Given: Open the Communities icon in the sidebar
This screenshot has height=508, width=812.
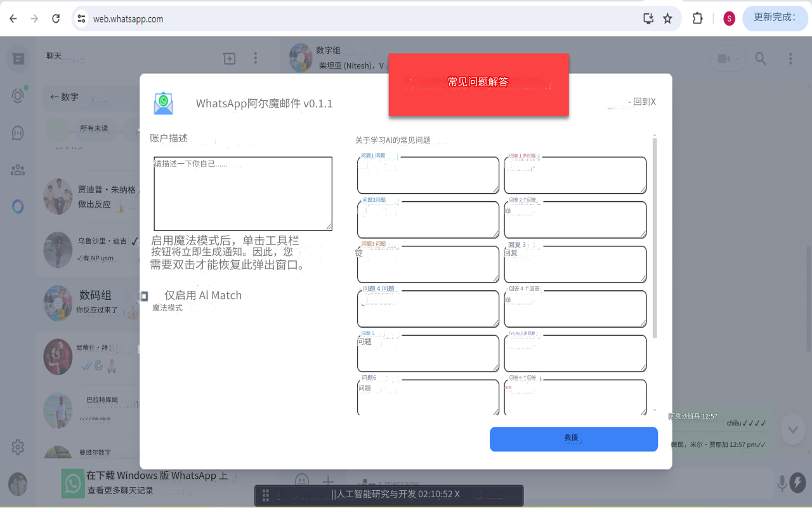Looking at the screenshot, I should click(x=18, y=170).
